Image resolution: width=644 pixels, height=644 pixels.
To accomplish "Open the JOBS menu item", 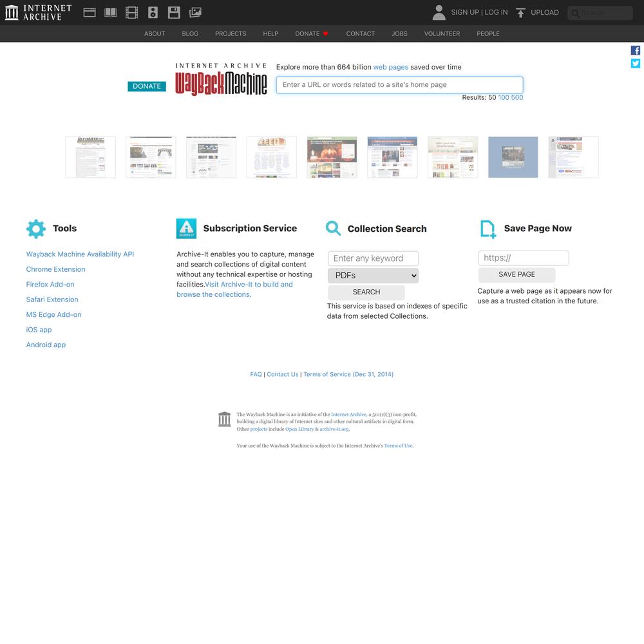I will point(400,33).
